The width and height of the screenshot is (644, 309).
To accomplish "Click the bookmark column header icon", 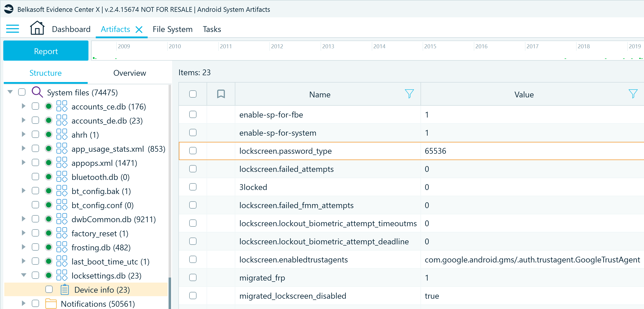I will [221, 94].
